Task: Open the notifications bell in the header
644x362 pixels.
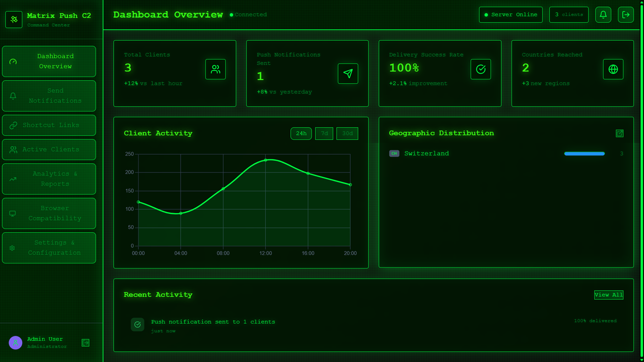Action: (603, 15)
